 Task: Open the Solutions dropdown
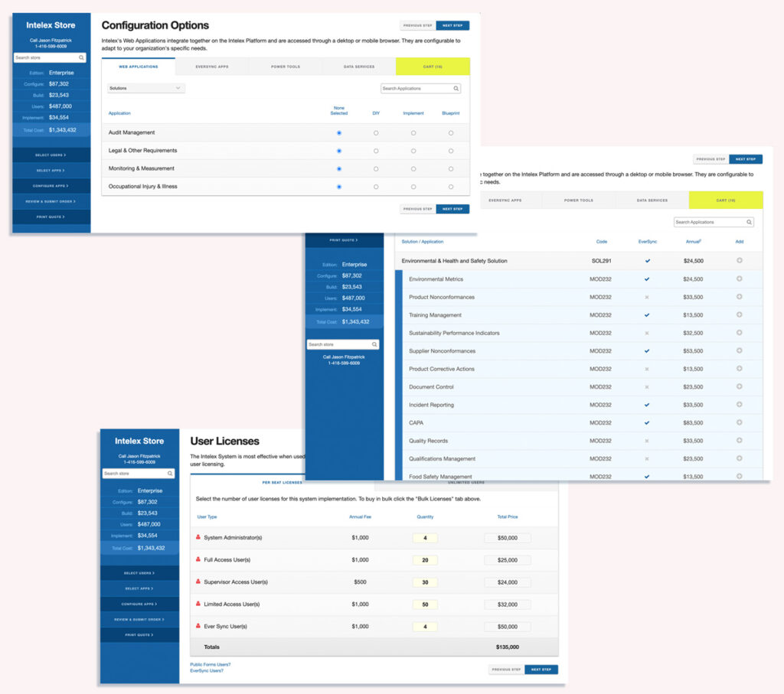pyautogui.click(x=146, y=89)
